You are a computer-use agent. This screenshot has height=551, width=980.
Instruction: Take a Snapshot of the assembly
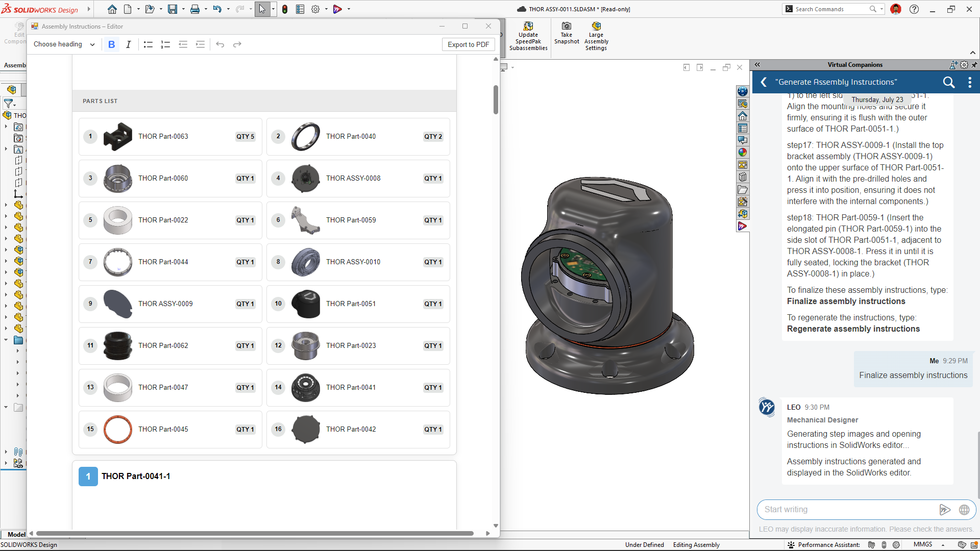(x=567, y=33)
